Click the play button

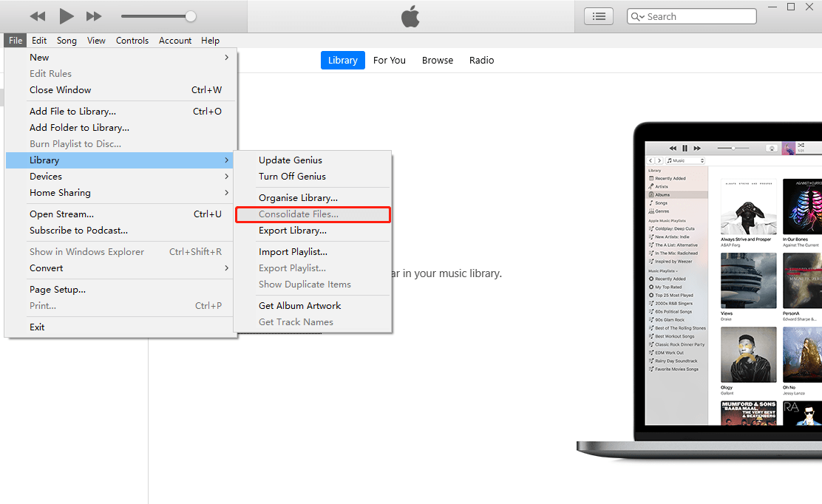coord(66,16)
